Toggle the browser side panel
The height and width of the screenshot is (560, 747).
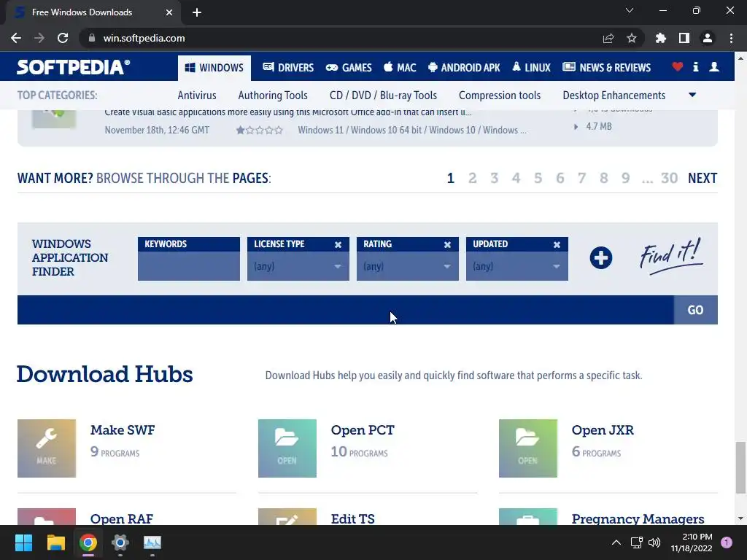pos(684,38)
